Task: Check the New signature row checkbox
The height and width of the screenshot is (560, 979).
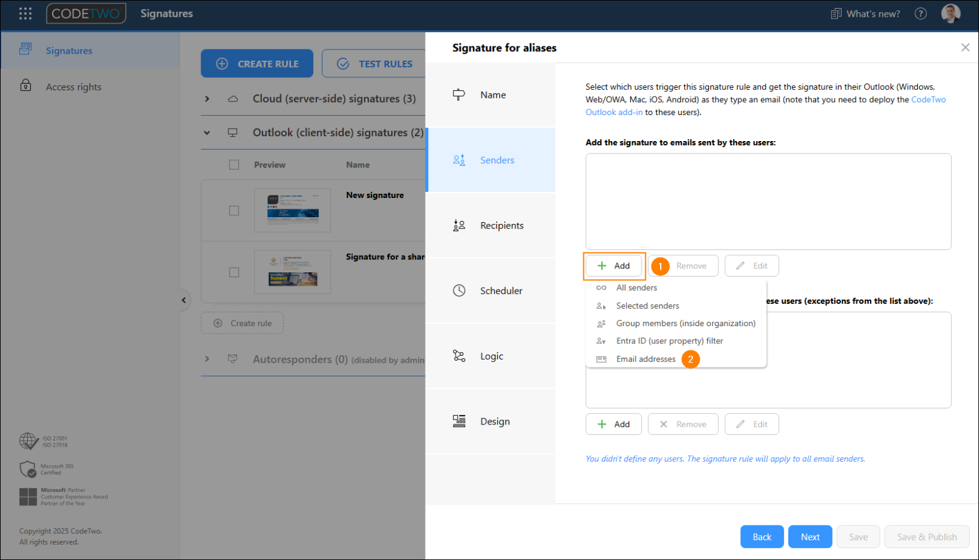Action: 234,211
